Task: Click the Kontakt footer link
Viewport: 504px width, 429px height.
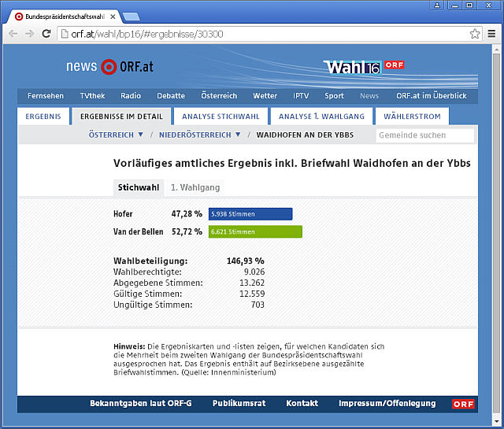Action: (x=302, y=404)
